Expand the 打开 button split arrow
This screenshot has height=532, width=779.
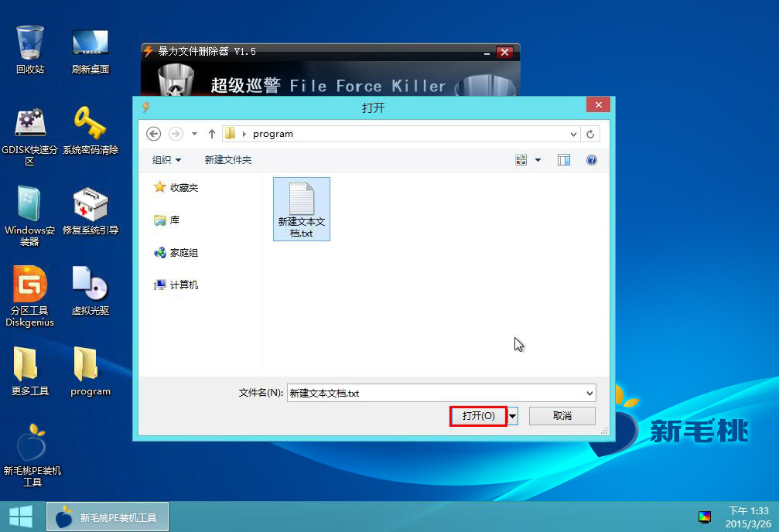click(x=512, y=416)
